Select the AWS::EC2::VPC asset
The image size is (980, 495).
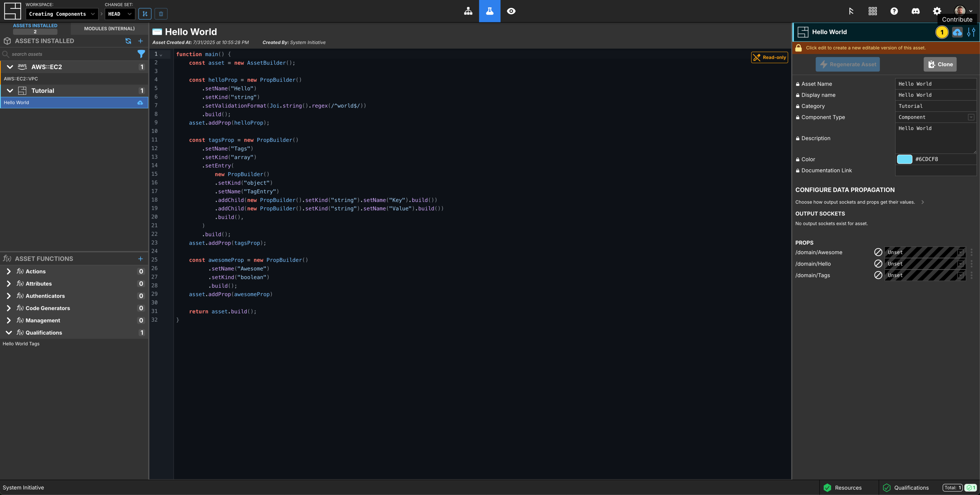click(74, 79)
